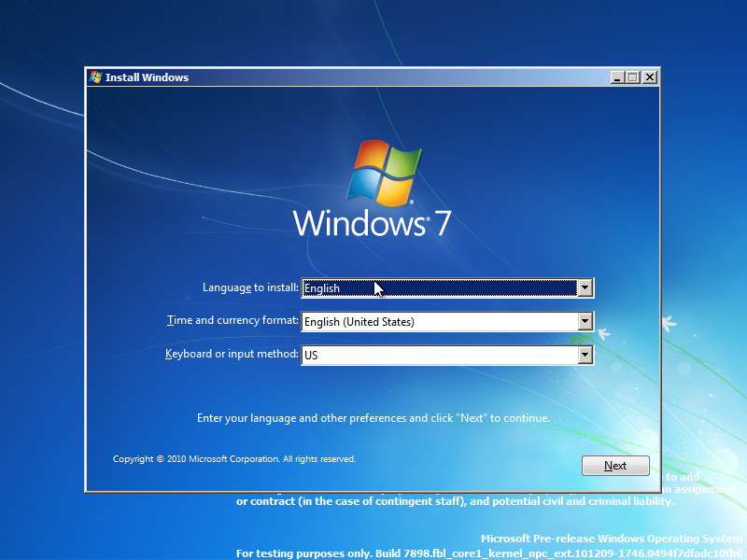Screen dimensions: 747x560
Task: Expand the Time and currency format arrow
Action: (x=585, y=321)
